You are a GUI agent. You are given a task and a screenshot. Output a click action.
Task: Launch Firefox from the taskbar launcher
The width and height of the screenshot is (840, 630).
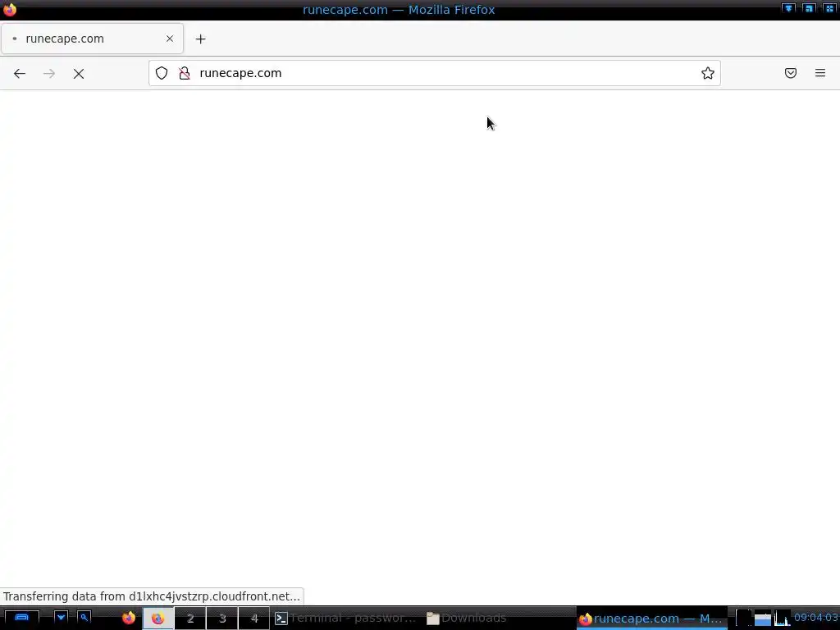(x=129, y=619)
